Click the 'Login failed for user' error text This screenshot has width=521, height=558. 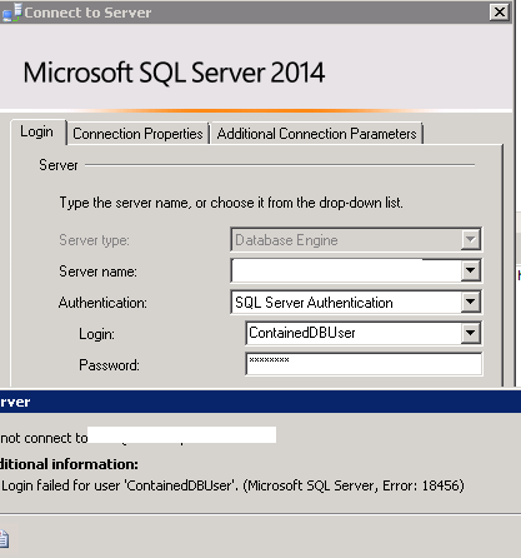[233, 486]
